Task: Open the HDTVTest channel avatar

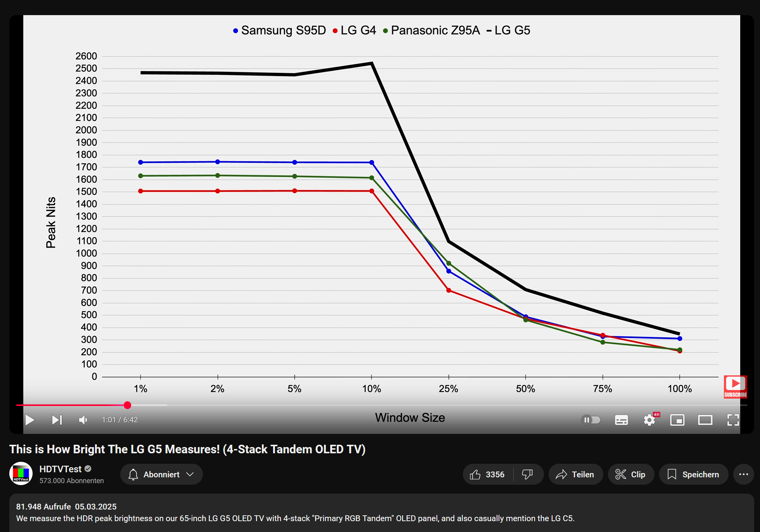Action: (21, 473)
